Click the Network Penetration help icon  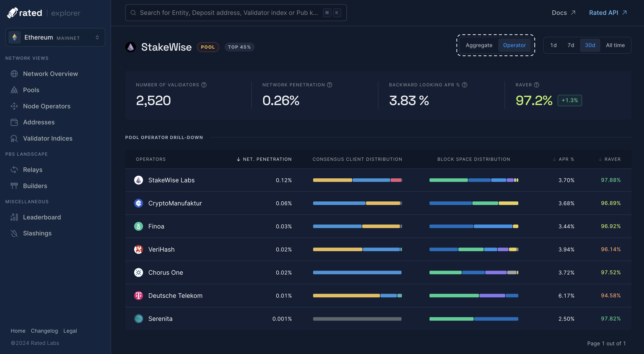point(330,85)
